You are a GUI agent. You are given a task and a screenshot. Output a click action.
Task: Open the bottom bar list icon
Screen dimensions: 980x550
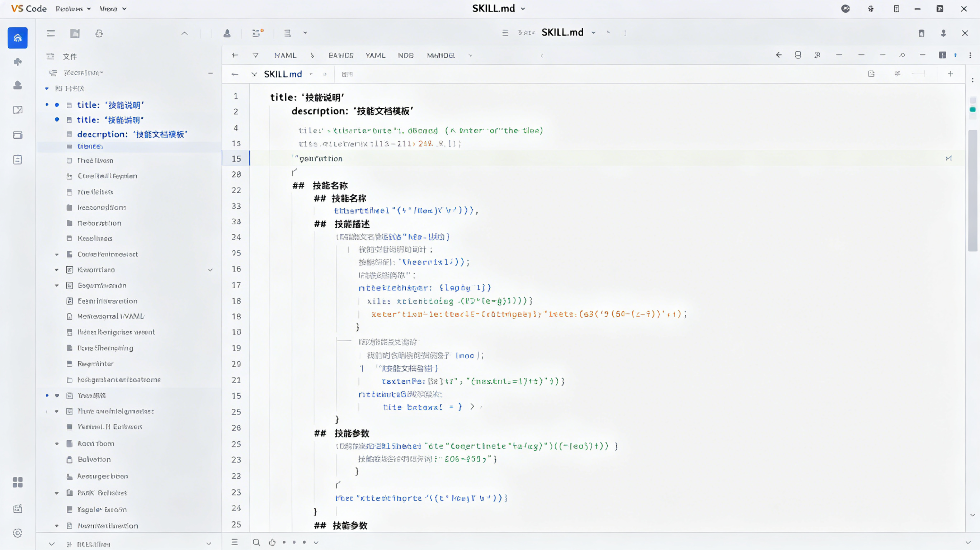coord(235,542)
